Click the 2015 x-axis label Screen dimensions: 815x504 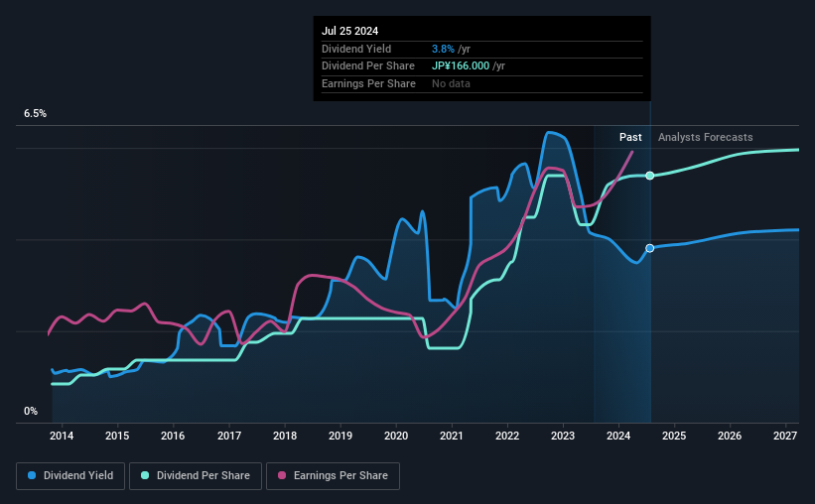[117, 436]
